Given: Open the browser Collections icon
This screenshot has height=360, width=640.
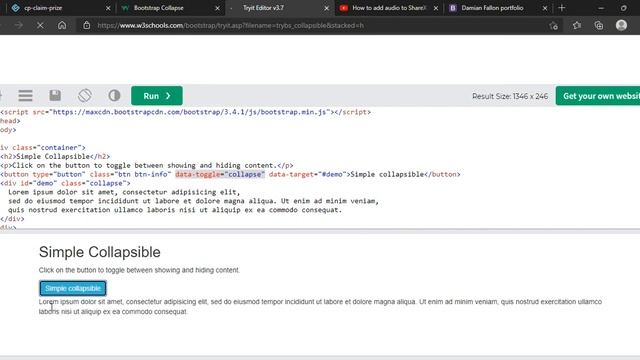Looking at the screenshot, I should pos(599,25).
